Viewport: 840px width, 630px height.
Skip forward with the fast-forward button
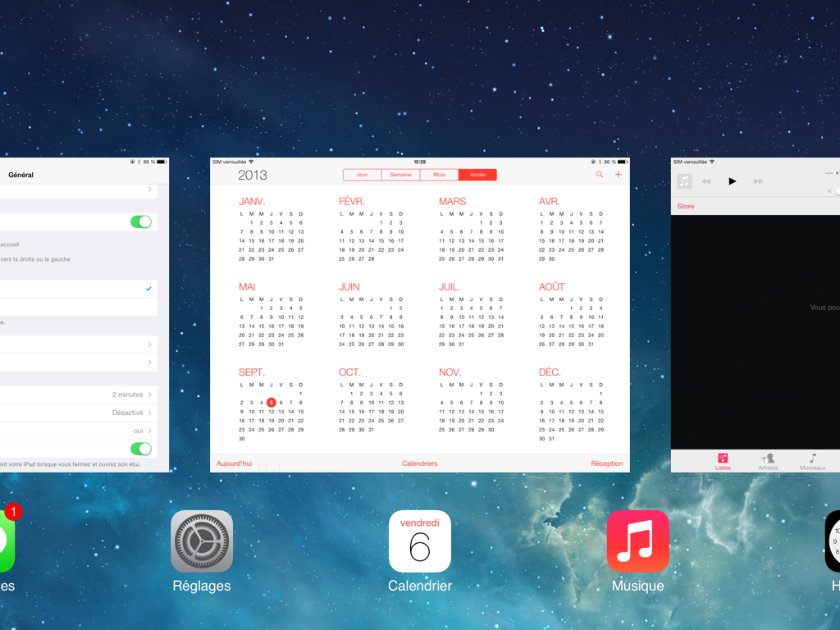pyautogui.click(x=759, y=181)
